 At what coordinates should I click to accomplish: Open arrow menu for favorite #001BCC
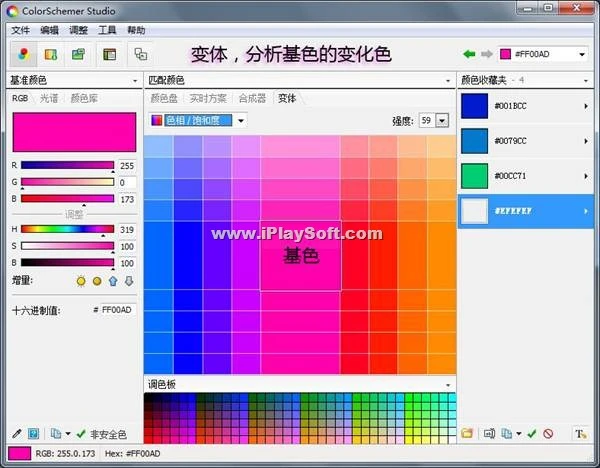pos(586,106)
